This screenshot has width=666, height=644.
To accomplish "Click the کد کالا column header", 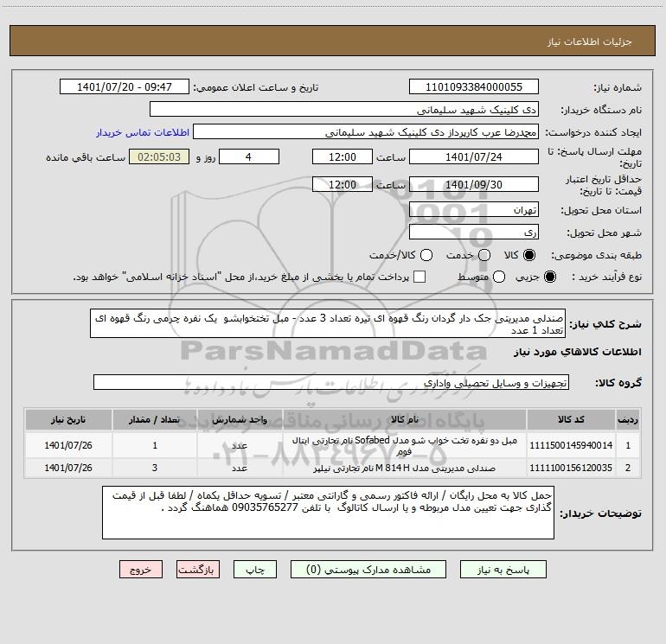I will tap(571, 420).
